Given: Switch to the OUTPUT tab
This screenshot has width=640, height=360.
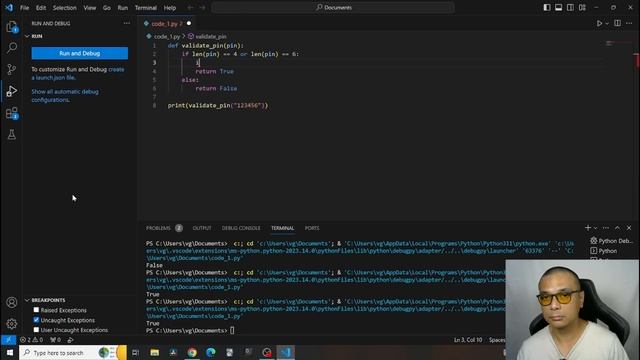Looking at the screenshot, I should click(x=202, y=228).
